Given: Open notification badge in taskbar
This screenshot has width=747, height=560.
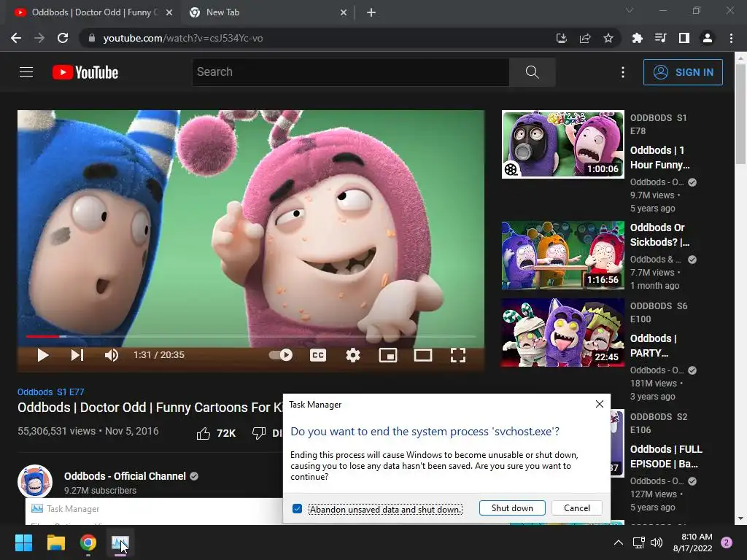Looking at the screenshot, I should point(727,542).
